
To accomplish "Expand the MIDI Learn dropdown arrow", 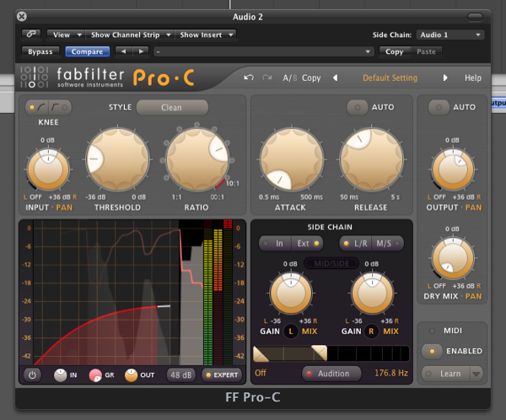I will click(x=476, y=374).
